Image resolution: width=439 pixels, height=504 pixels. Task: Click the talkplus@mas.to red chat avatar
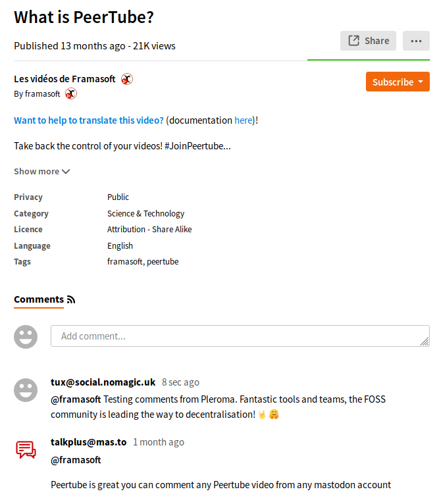tap(26, 449)
